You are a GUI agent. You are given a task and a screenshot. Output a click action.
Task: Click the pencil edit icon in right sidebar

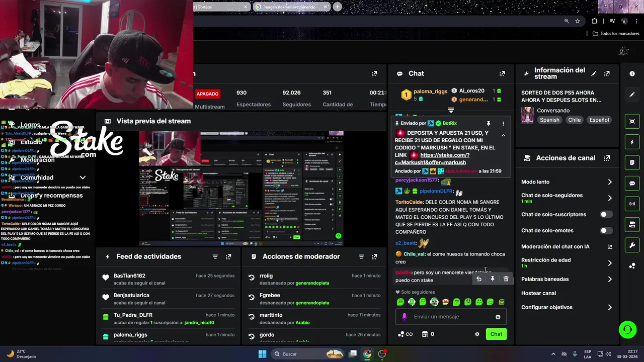click(x=632, y=95)
